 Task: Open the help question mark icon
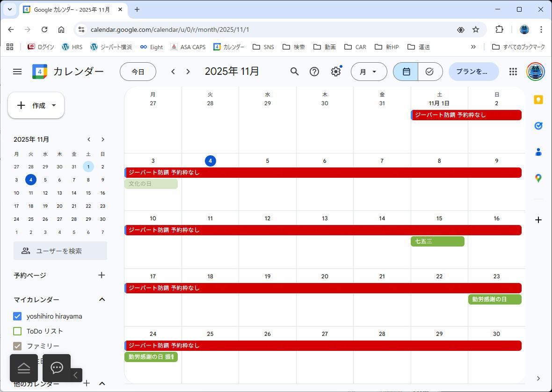(314, 72)
